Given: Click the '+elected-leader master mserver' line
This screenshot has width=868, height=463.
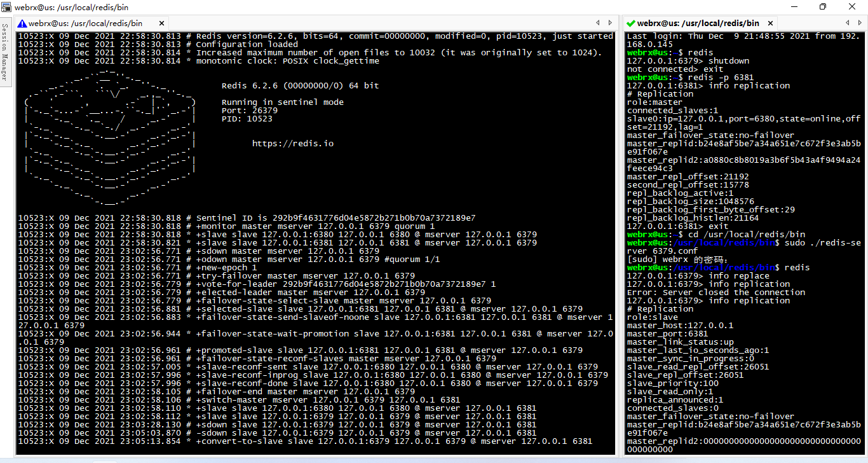Looking at the screenshot, I should [221, 293].
